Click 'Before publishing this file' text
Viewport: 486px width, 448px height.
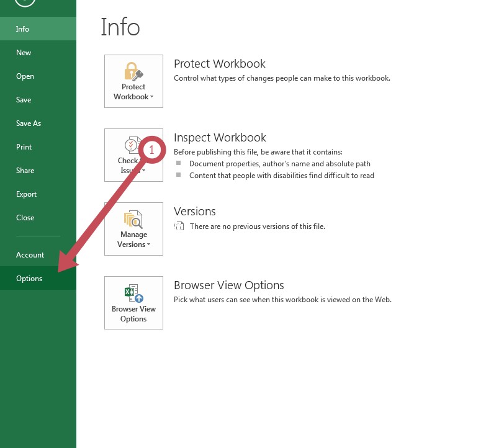pyautogui.click(x=258, y=152)
